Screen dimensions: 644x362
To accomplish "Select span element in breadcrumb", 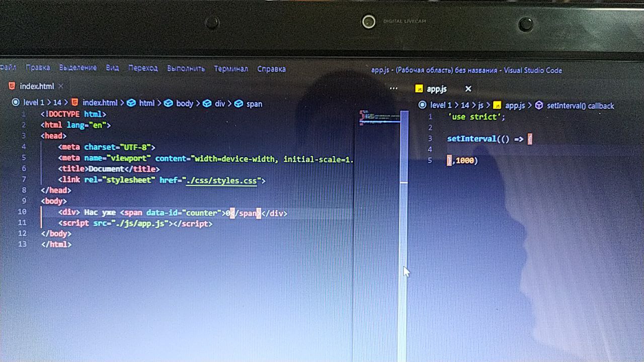I will point(254,104).
